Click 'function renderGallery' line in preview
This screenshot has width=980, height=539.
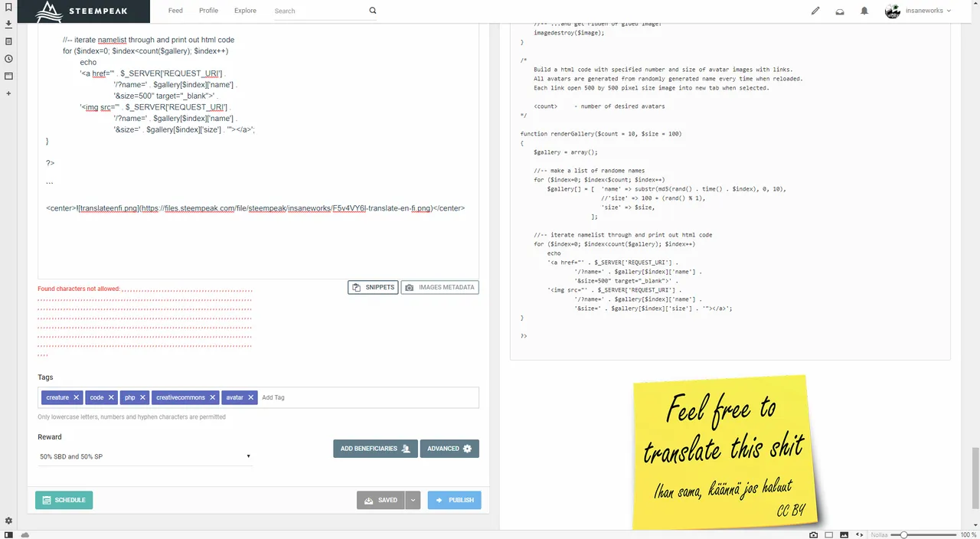601,133
